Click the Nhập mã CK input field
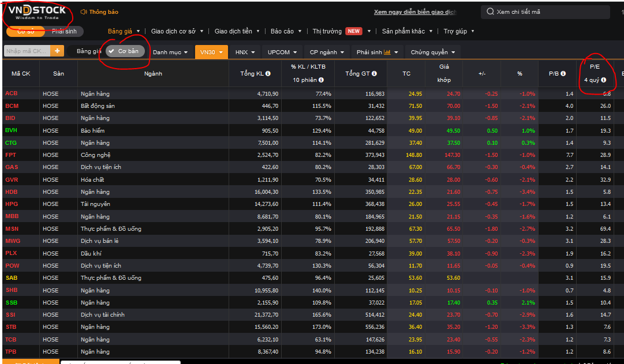The height and width of the screenshot is (364, 624). (27, 51)
